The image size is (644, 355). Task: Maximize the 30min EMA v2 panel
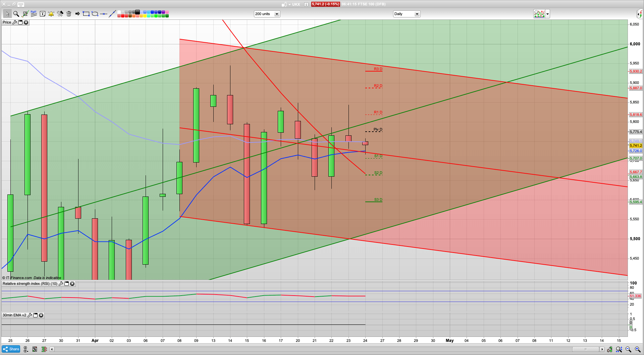pos(35,315)
